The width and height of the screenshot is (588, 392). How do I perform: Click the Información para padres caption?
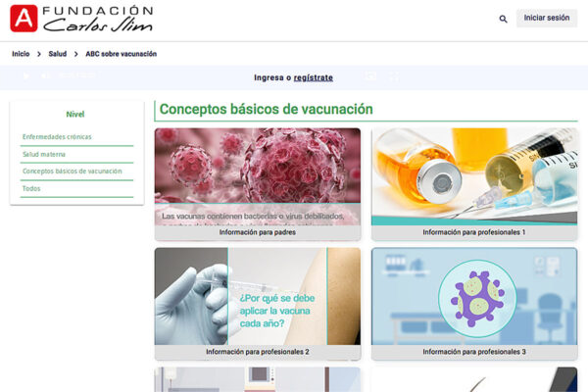pyautogui.click(x=257, y=233)
